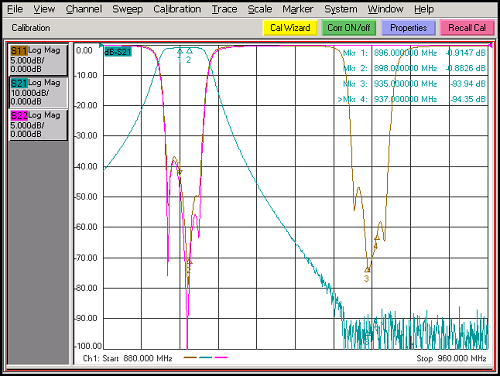The width and height of the screenshot is (500, 376).
Task: Open the Scale menu
Action: click(260, 9)
